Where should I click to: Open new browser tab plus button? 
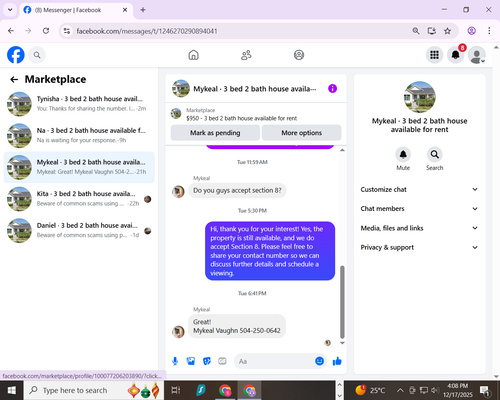point(143,10)
